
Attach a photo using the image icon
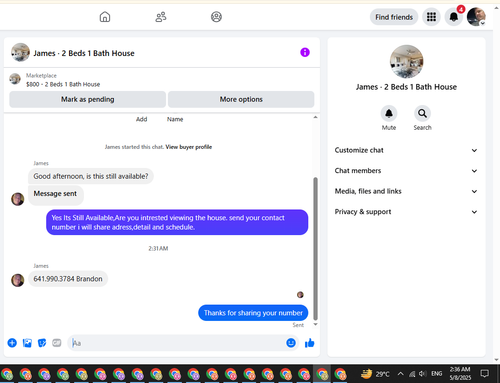point(27,343)
